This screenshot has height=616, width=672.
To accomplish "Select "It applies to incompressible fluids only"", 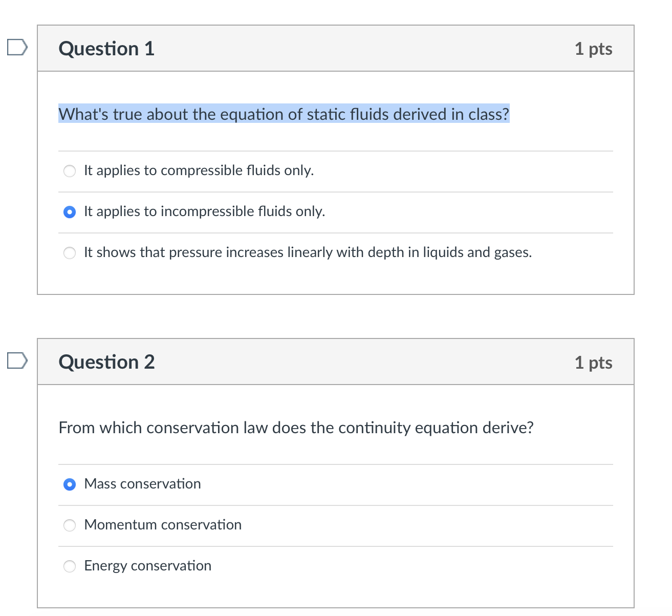I will [70, 211].
